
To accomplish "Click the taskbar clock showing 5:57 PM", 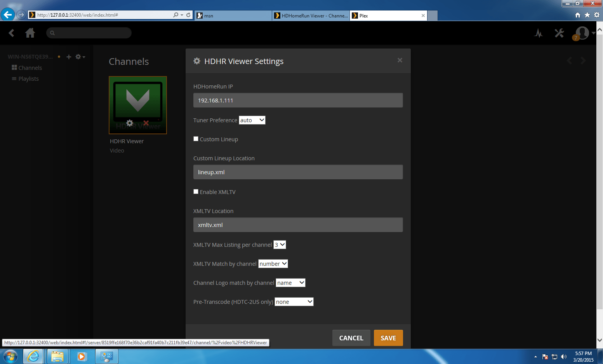I will [x=583, y=357].
